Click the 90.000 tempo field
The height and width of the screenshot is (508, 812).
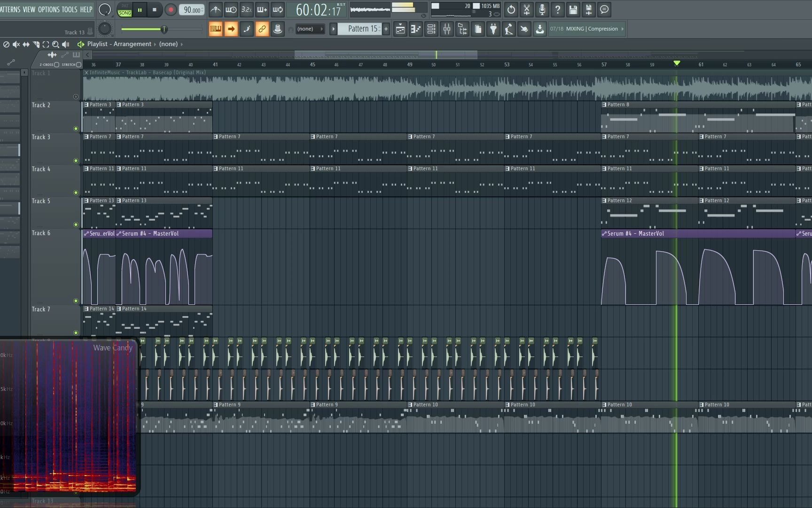192,9
